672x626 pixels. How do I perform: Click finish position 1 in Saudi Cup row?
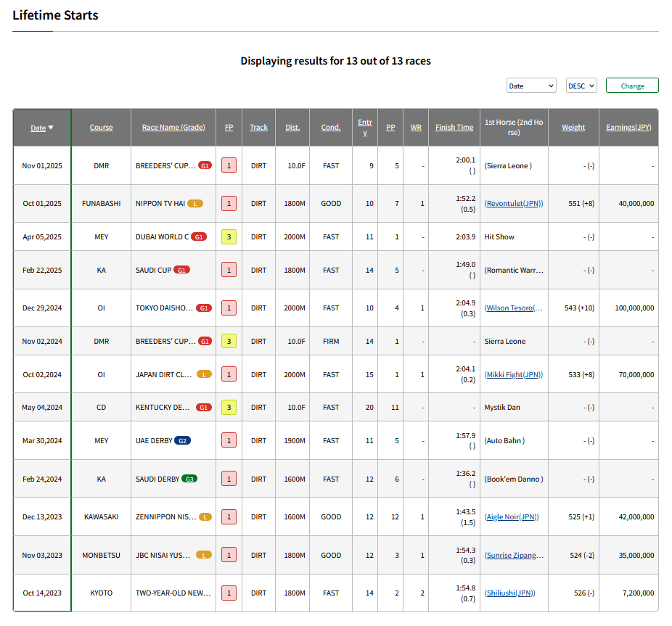229,271
